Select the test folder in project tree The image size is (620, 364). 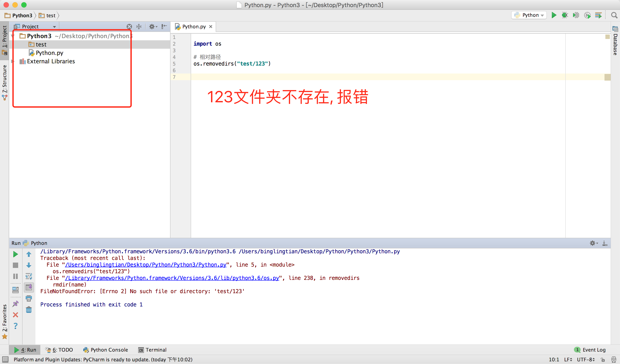click(x=41, y=45)
